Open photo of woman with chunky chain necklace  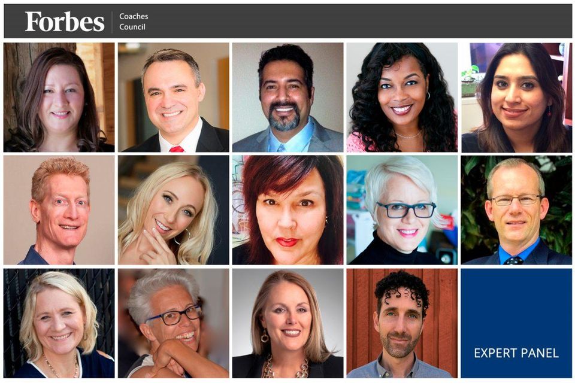288,323
